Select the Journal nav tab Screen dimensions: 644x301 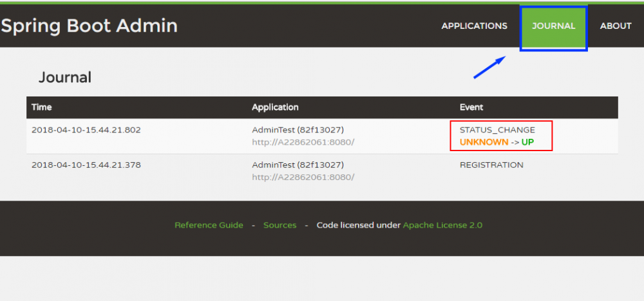click(x=553, y=26)
